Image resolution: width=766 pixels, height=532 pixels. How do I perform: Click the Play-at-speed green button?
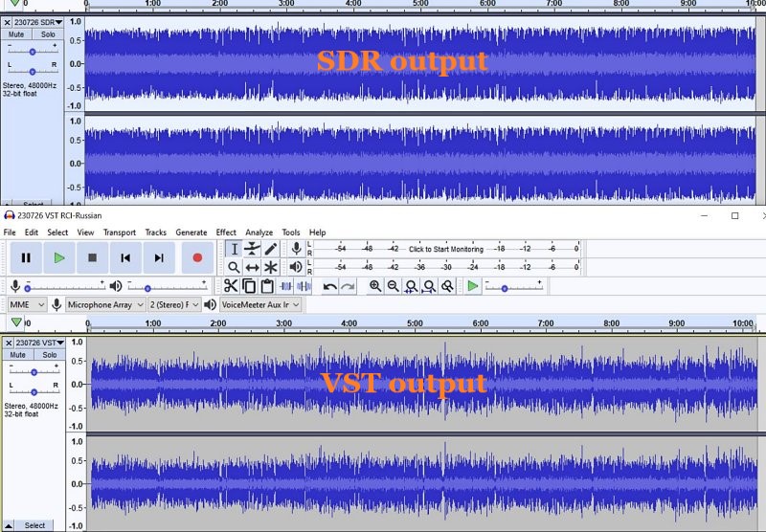(x=473, y=286)
